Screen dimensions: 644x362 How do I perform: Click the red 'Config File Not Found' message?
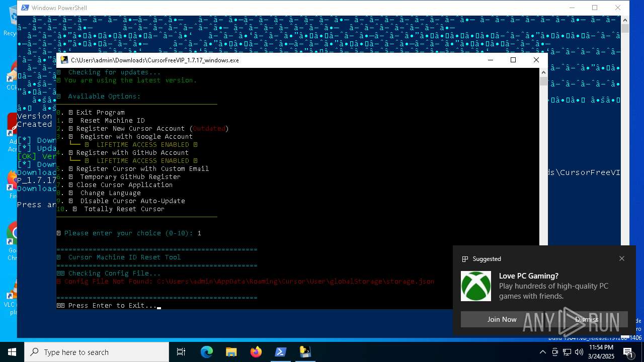coord(246,281)
